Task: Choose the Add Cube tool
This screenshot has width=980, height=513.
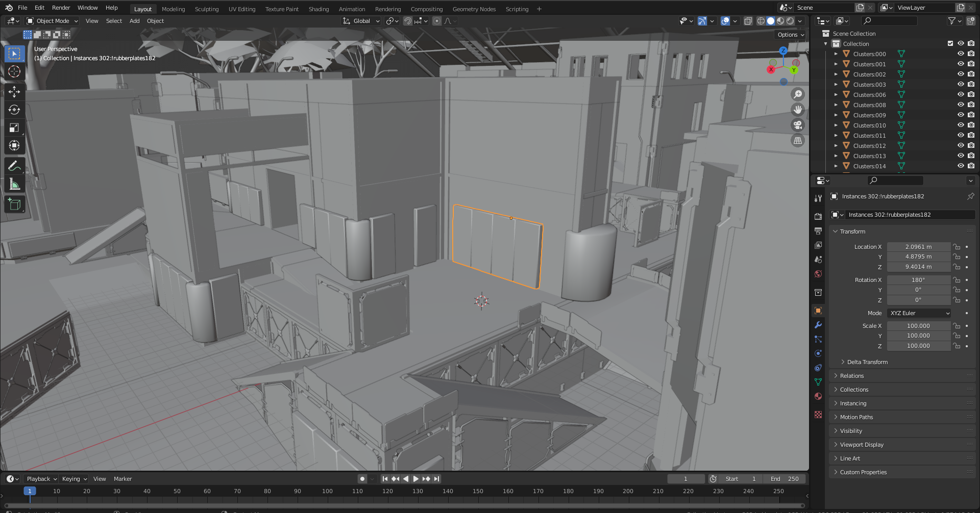Action: point(14,204)
